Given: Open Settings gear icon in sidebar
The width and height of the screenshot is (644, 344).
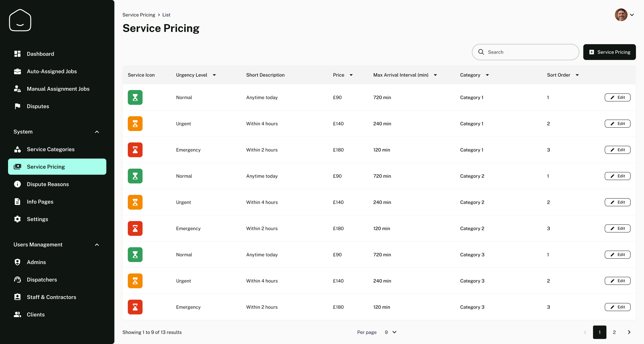Looking at the screenshot, I should (17, 219).
